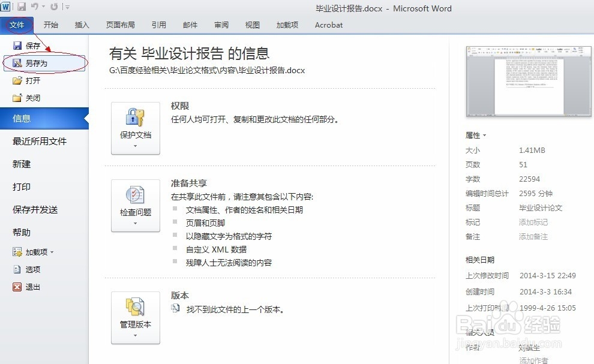Click the 页眉和页脚 list item
The height and width of the screenshot is (364, 594).
pos(205,223)
